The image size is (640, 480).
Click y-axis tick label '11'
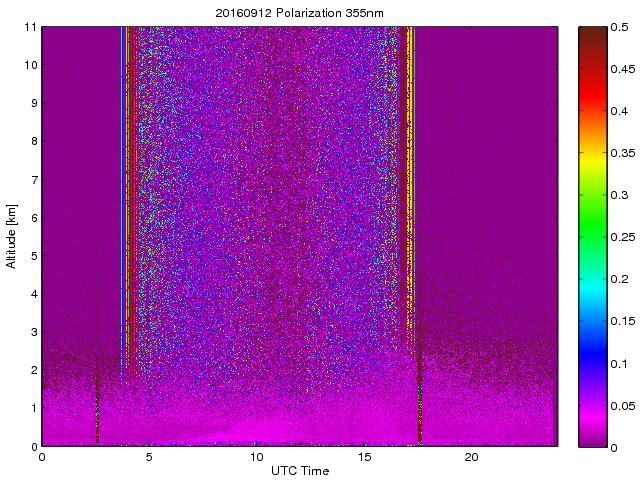30,27
